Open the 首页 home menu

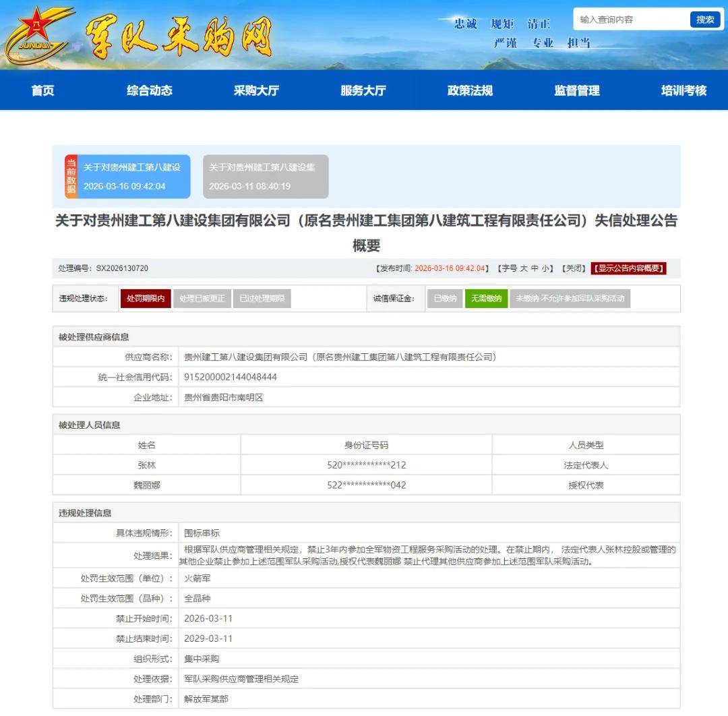pos(42,90)
